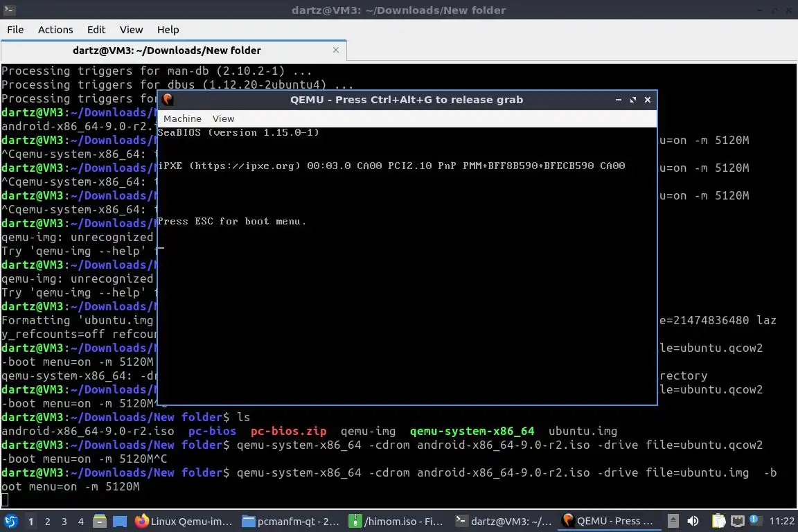Image resolution: width=798 pixels, height=532 pixels.
Task: Open the terminal Actions menu
Action: (55, 30)
